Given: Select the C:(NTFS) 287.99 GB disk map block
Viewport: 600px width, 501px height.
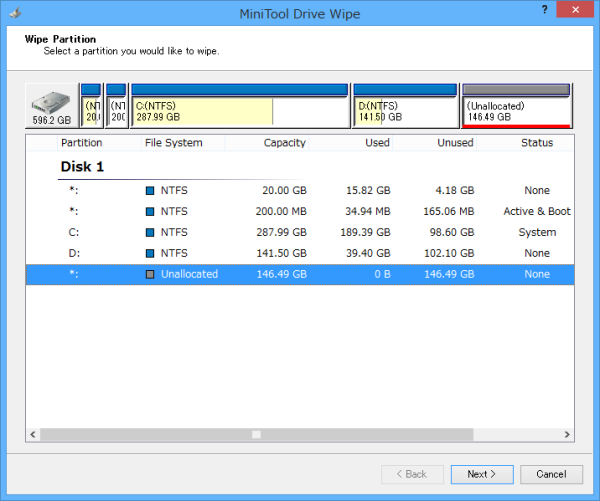Looking at the screenshot, I should [x=240, y=106].
